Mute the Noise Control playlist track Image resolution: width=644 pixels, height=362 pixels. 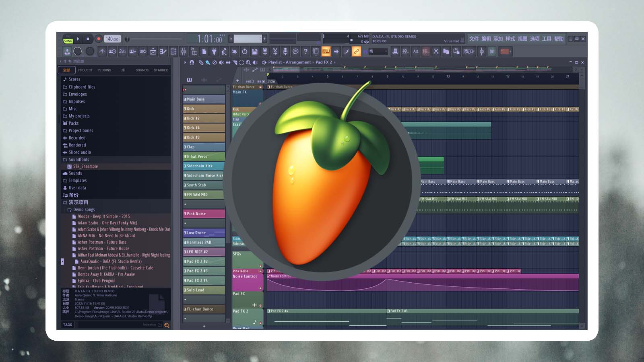coord(260,288)
